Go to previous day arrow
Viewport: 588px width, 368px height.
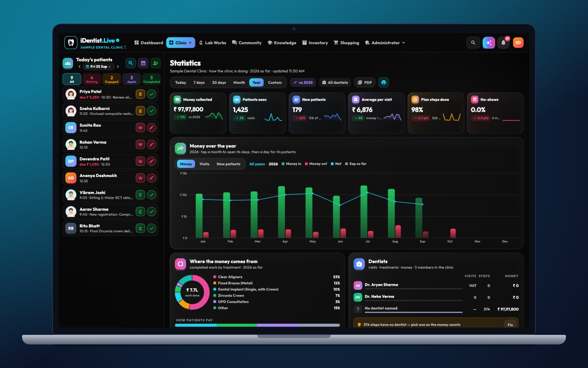pyautogui.click(x=79, y=67)
